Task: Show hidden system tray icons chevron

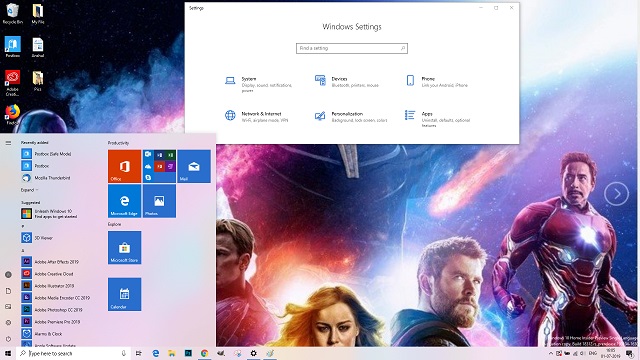Action: click(551, 353)
